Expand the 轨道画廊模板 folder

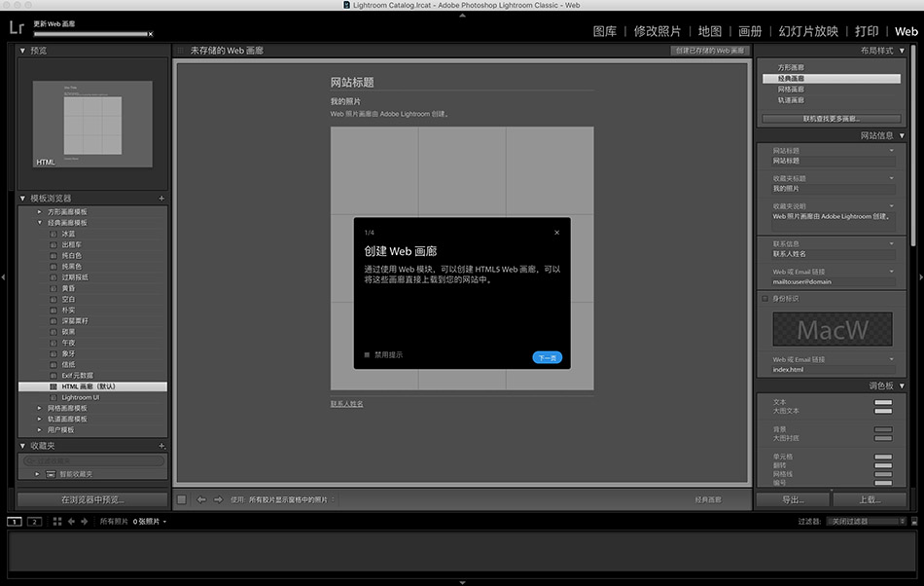pyautogui.click(x=40, y=420)
